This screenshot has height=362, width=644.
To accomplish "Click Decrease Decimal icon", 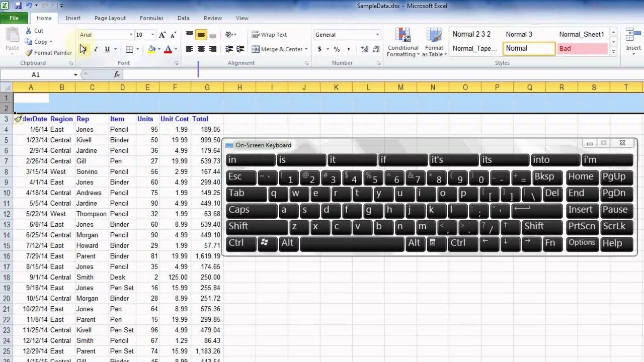I will tap(377, 49).
